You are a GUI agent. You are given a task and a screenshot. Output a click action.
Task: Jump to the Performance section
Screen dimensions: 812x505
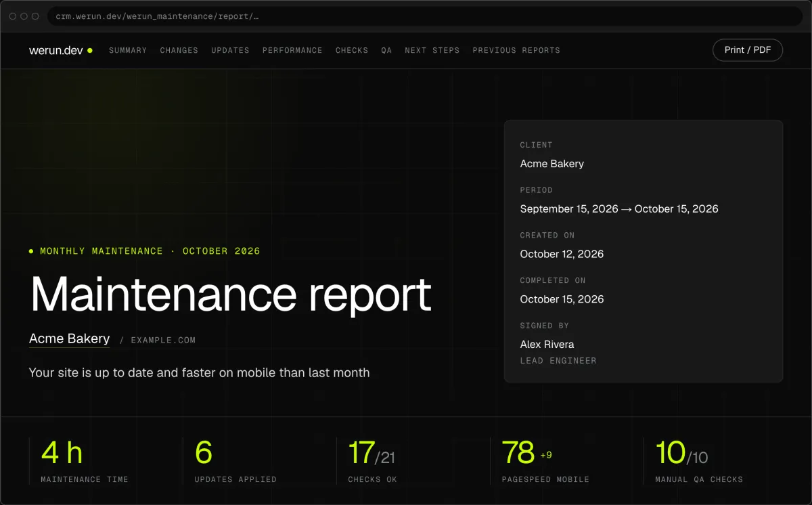coord(292,50)
